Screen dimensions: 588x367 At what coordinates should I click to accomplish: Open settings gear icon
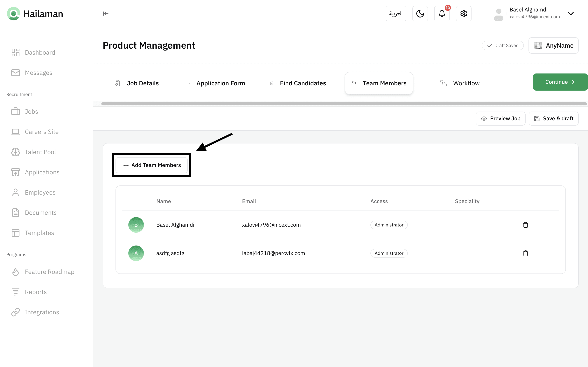(x=463, y=14)
